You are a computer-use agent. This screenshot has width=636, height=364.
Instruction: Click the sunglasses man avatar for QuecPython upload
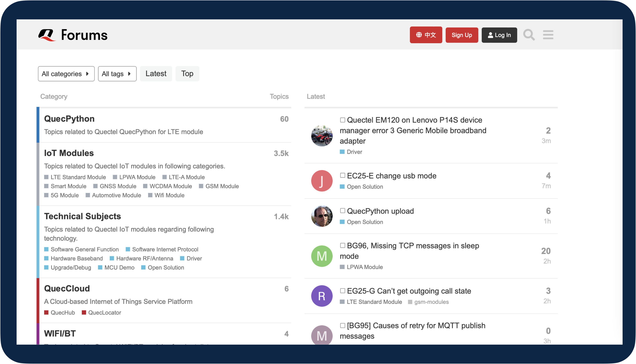[x=322, y=216]
